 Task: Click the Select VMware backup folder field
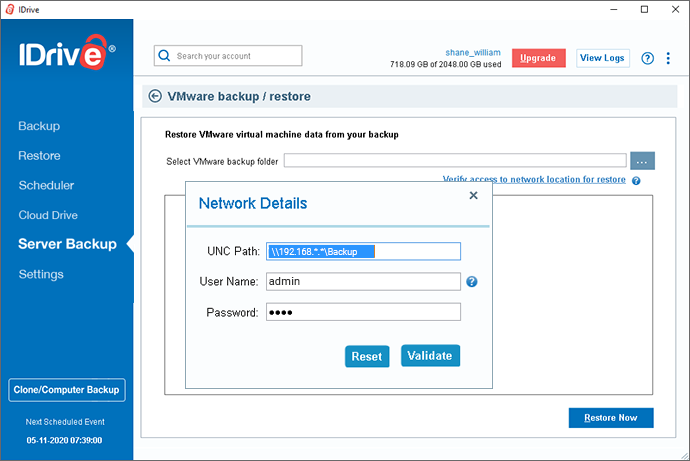tap(455, 161)
